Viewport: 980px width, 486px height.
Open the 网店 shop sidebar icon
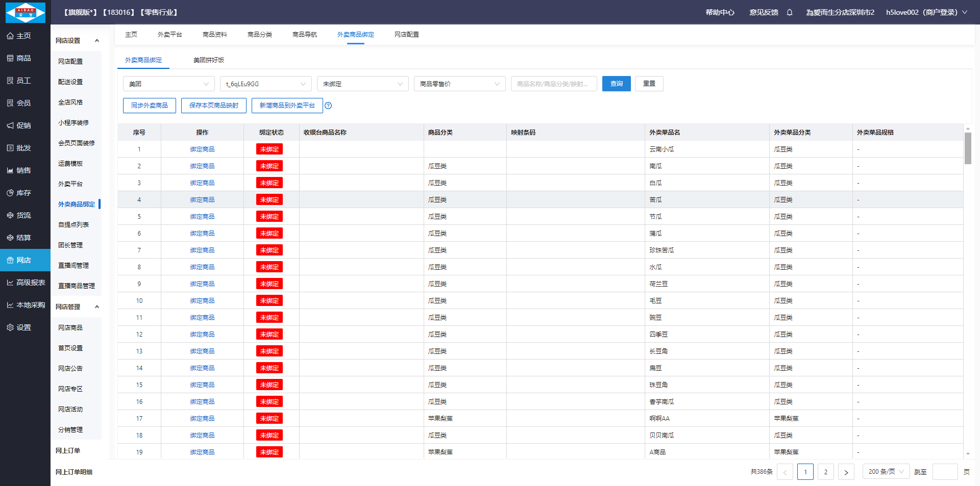10,260
